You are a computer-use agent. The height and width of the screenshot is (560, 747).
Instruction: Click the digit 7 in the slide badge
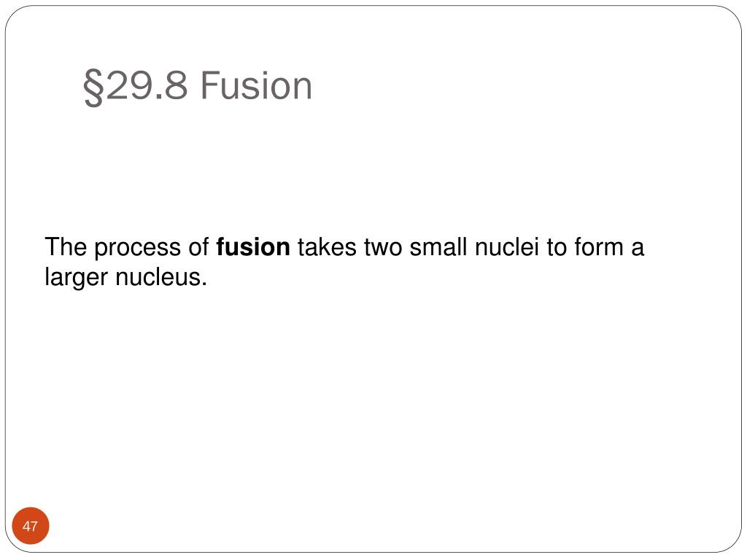pyautogui.click(x=34, y=526)
